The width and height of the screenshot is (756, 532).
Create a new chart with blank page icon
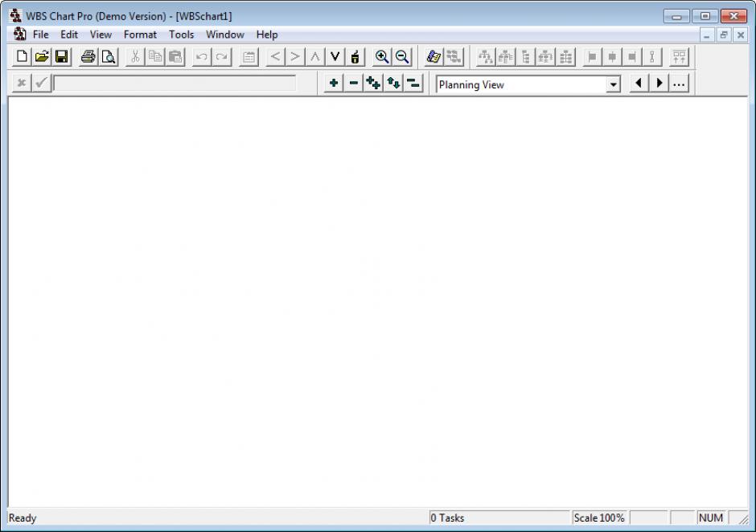[x=22, y=57]
